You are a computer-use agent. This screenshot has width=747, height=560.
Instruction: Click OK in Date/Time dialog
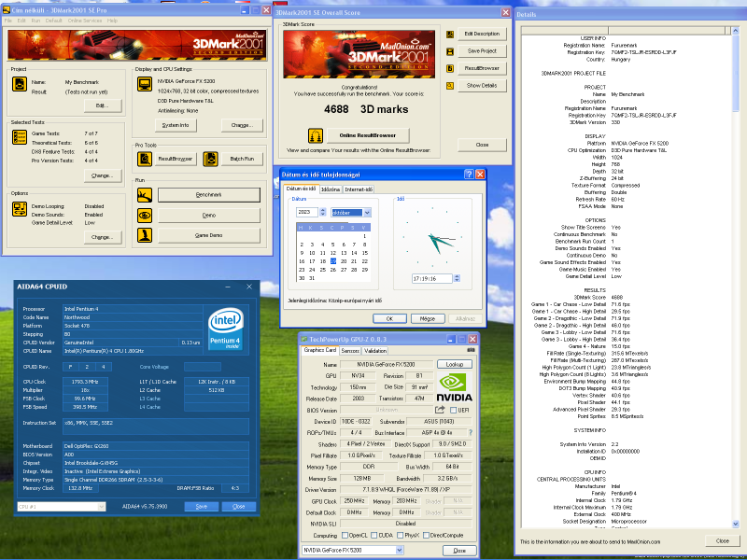[389, 318]
